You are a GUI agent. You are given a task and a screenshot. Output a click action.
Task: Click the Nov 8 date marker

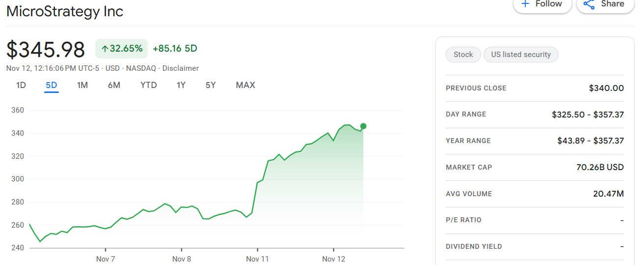click(182, 259)
